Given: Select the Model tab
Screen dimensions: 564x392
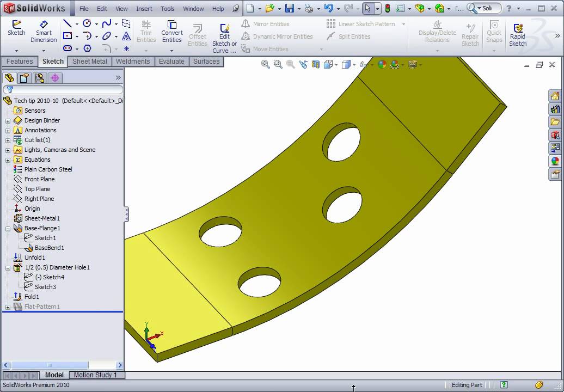Looking at the screenshot, I should [x=54, y=375].
